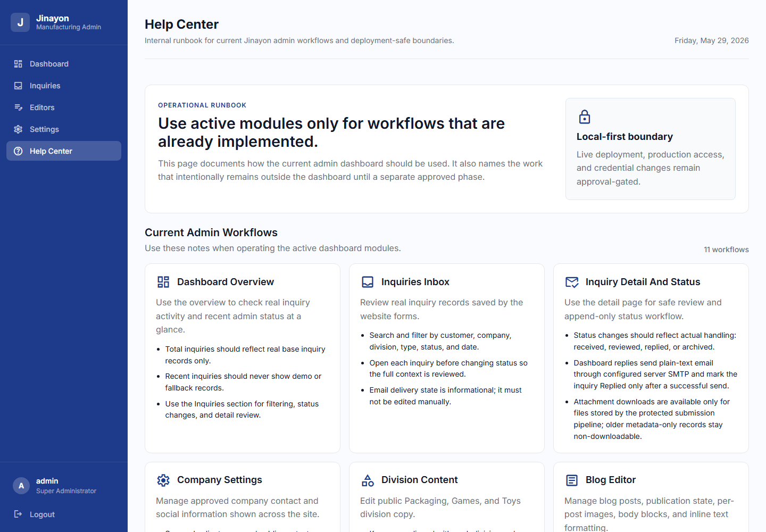Click the Company Settings gear icon
The height and width of the screenshot is (532, 766).
pos(163,480)
